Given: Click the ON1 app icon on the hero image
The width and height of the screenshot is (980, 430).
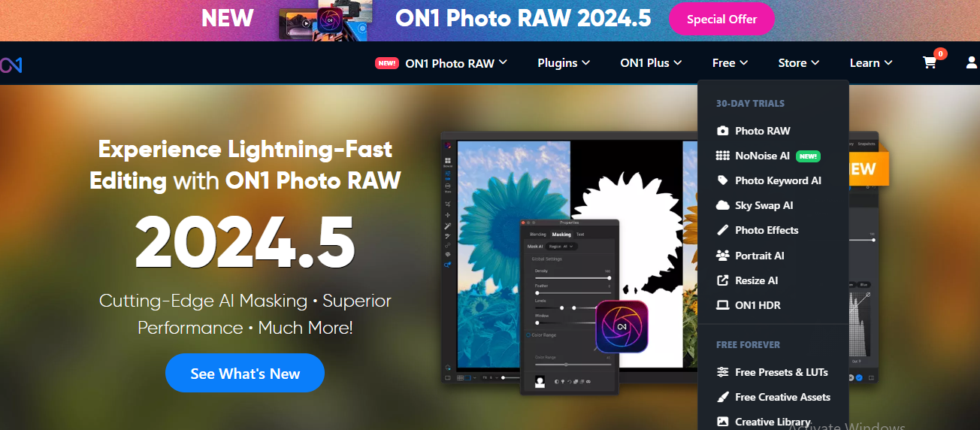Looking at the screenshot, I should point(622,327).
